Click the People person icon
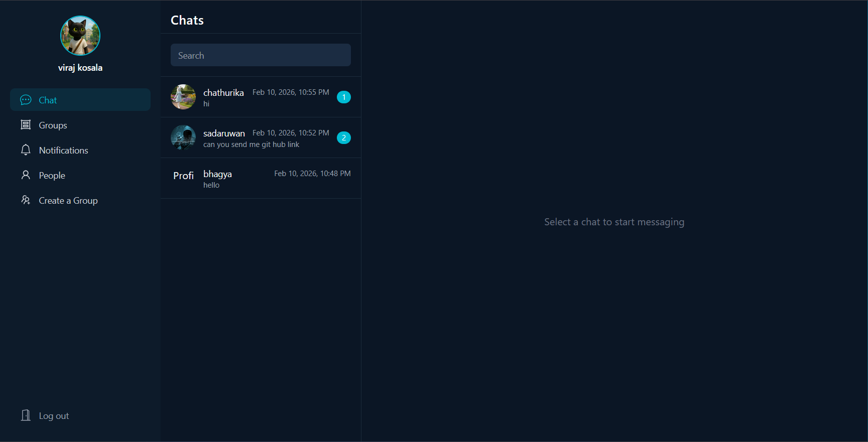Screen dimensions: 868x442 (26, 175)
